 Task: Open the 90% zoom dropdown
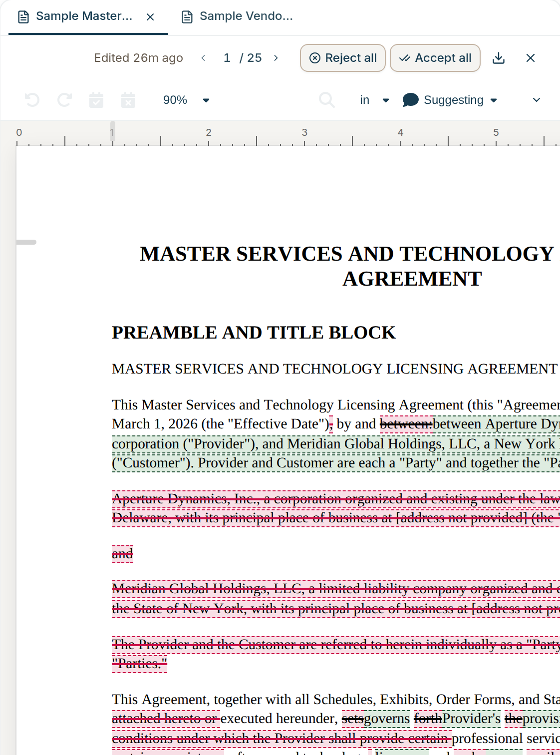click(186, 100)
